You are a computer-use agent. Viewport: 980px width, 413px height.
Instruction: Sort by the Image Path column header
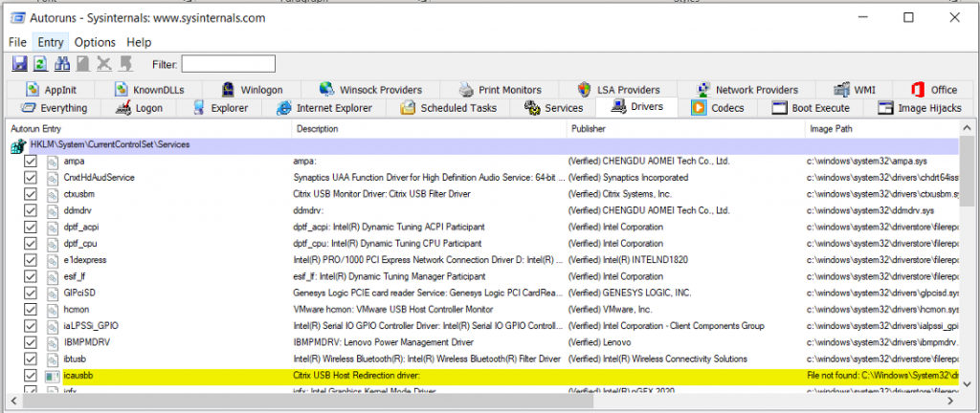click(x=881, y=129)
